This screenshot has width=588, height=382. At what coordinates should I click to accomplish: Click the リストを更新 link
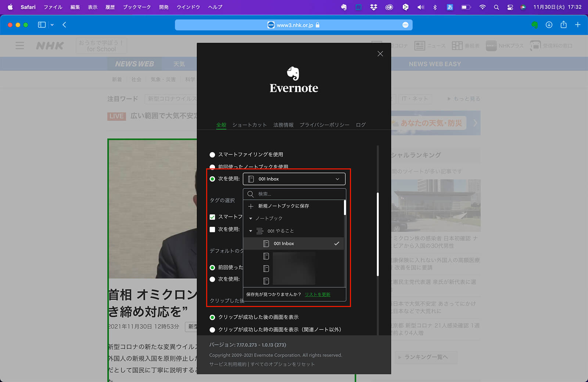[x=318, y=294]
